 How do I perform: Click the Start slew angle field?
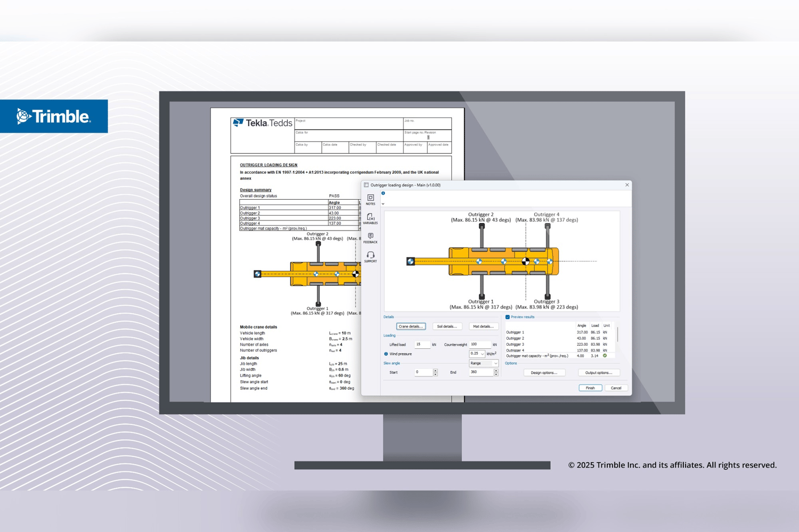coord(424,373)
